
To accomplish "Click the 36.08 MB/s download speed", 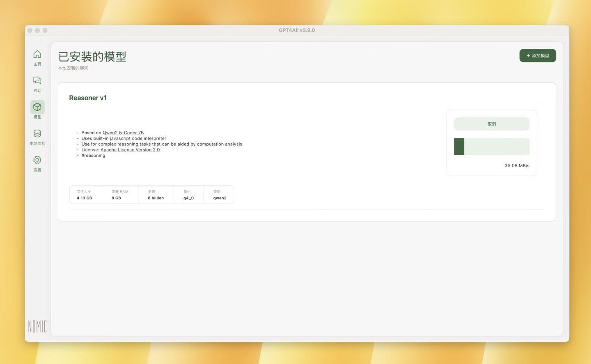I will point(517,165).
